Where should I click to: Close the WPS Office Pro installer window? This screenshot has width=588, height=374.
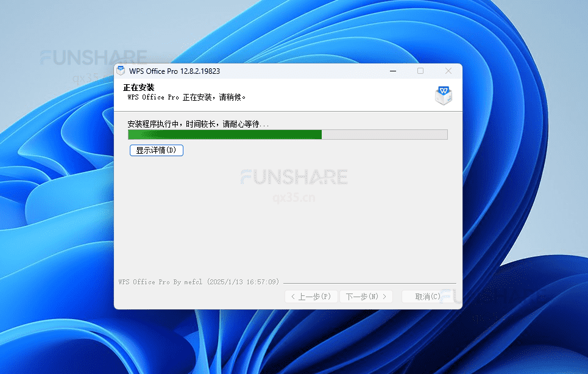[448, 71]
